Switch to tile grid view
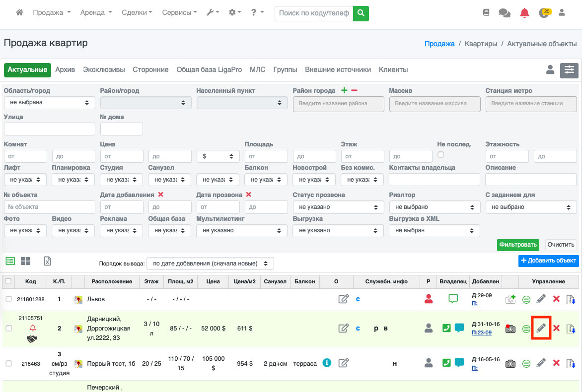Image resolution: width=582 pixels, height=392 pixels. [25, 261]
